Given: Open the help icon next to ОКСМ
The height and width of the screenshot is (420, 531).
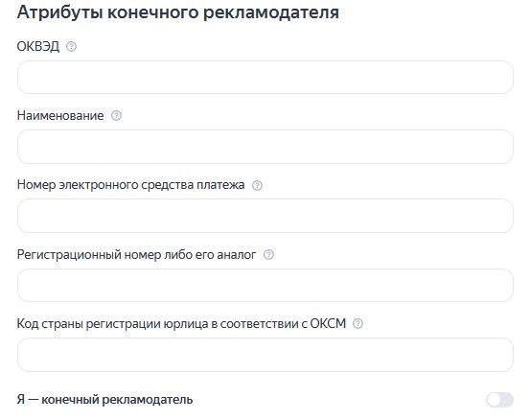Looking at the screenshot, I should pyautogui.click(x=358, y=324).
